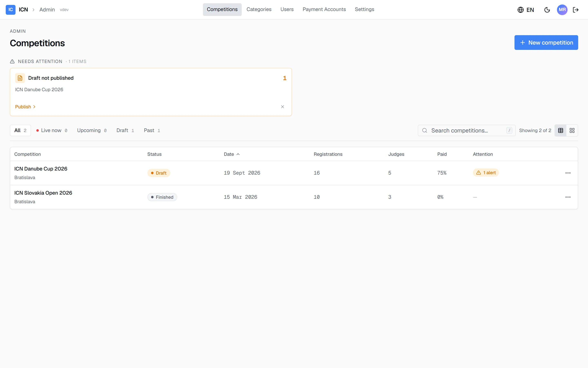Click the 15 Mar 2026 date cell
Viewport: 588px width, 368px height.
coord(240,197)
